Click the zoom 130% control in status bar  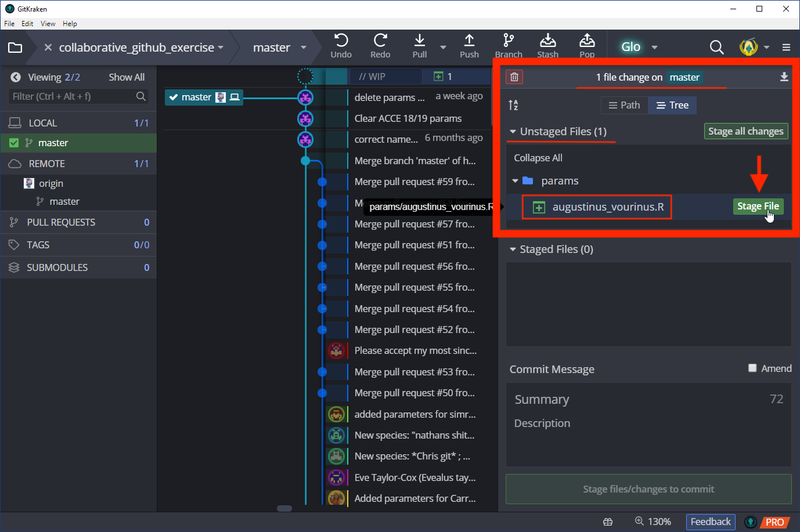pyautogui.click(x=653, y=522)
